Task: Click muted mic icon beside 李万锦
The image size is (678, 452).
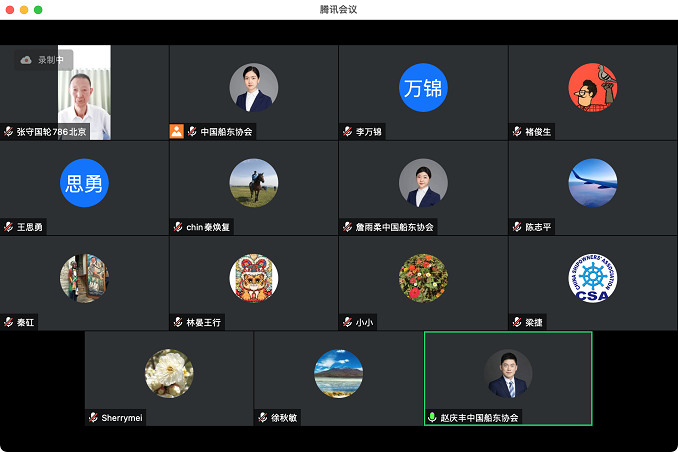Action: click(348, 131)
